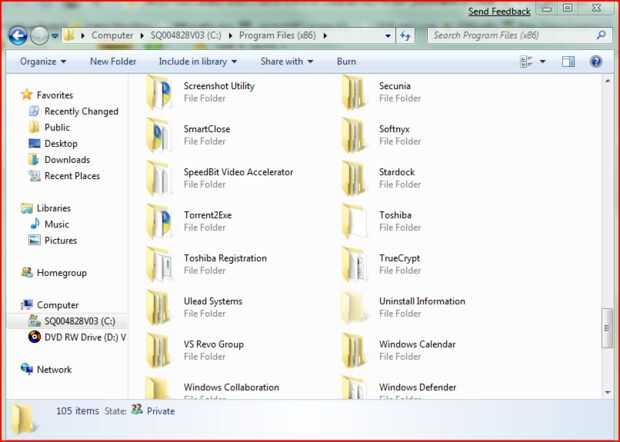Open the Pictures library
620x442 pixels.
coord(60,241)
